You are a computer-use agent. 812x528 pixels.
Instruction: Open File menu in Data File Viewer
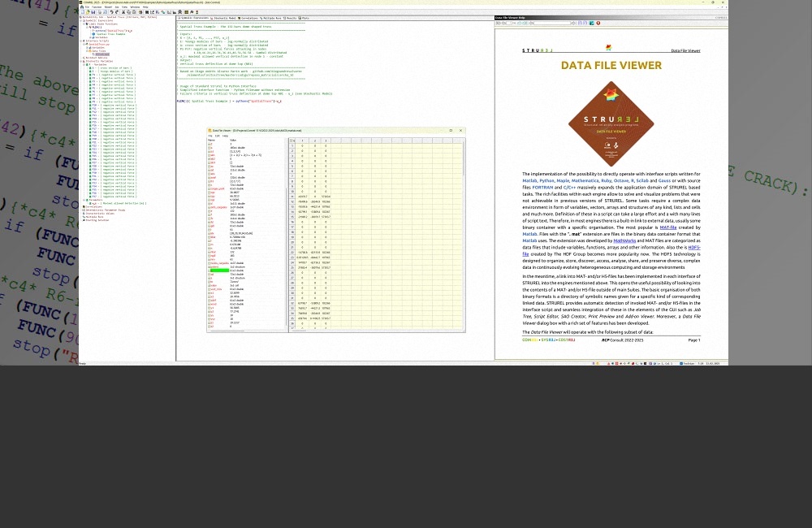209,136
